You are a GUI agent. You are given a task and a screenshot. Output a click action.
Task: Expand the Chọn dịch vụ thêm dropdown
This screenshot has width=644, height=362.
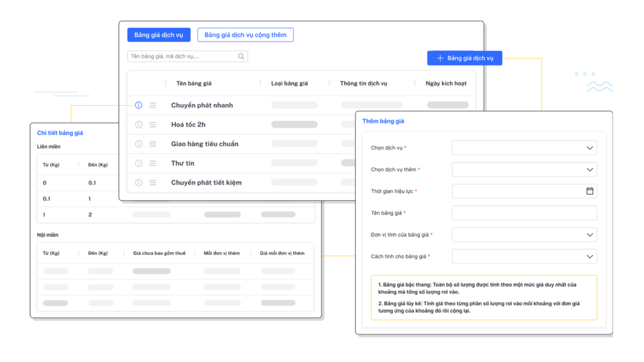coord(589,169)
